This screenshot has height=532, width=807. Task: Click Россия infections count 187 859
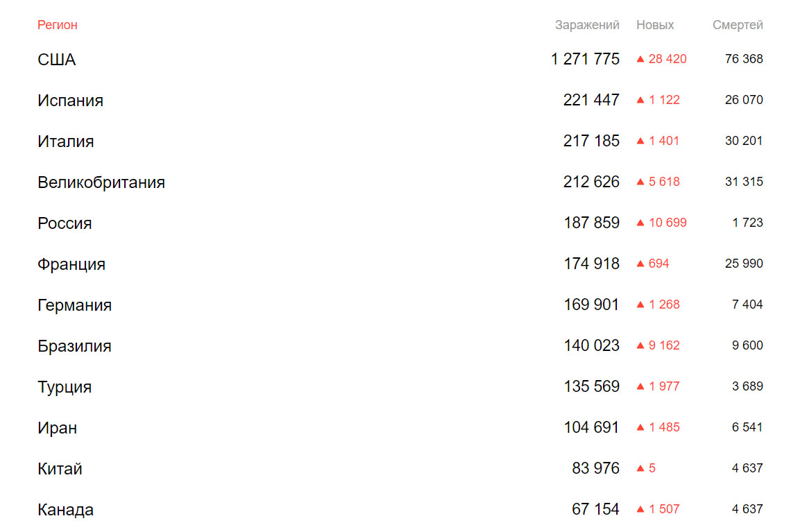591,223
